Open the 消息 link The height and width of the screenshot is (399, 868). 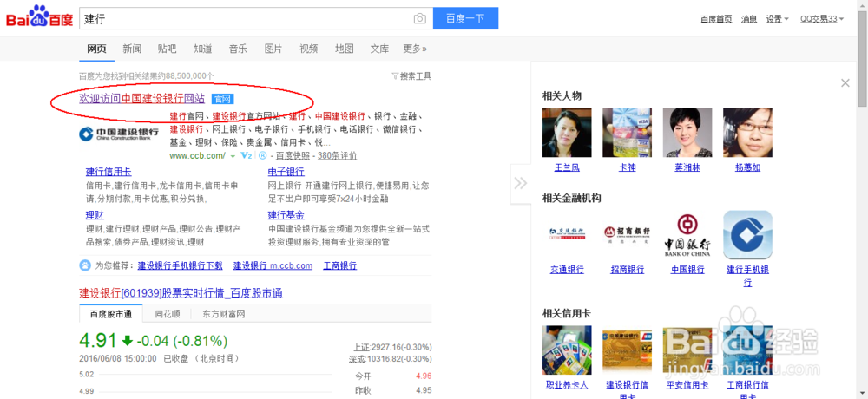pyautogui.click(x=749, y=19)
